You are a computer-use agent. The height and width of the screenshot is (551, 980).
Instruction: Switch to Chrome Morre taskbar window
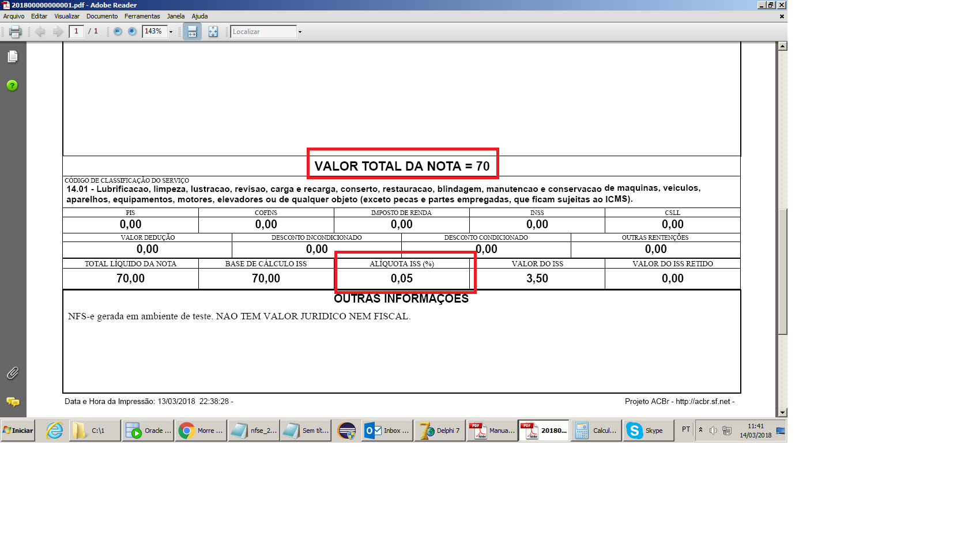pyautogui.click(x=201, y=431)
